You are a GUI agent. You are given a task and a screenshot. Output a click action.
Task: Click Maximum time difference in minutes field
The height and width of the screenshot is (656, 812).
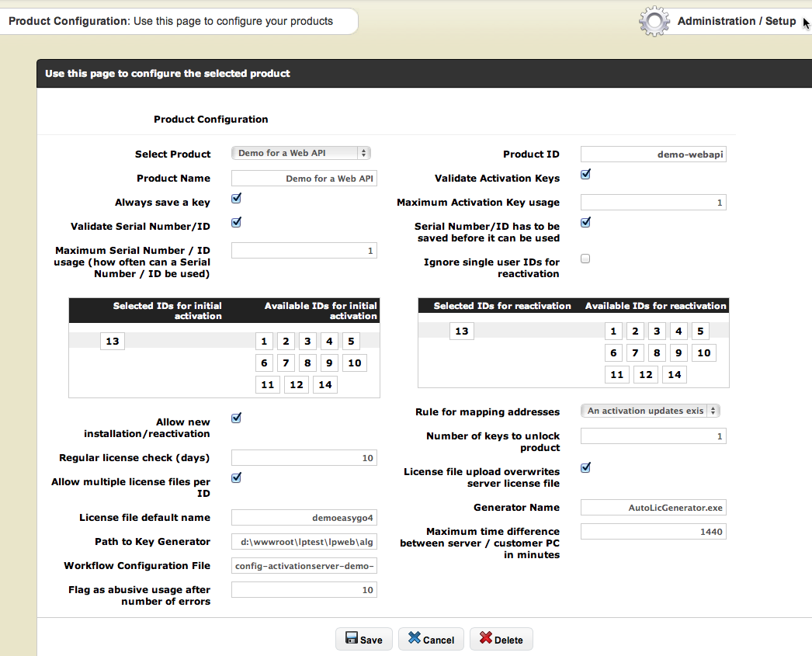654,532
